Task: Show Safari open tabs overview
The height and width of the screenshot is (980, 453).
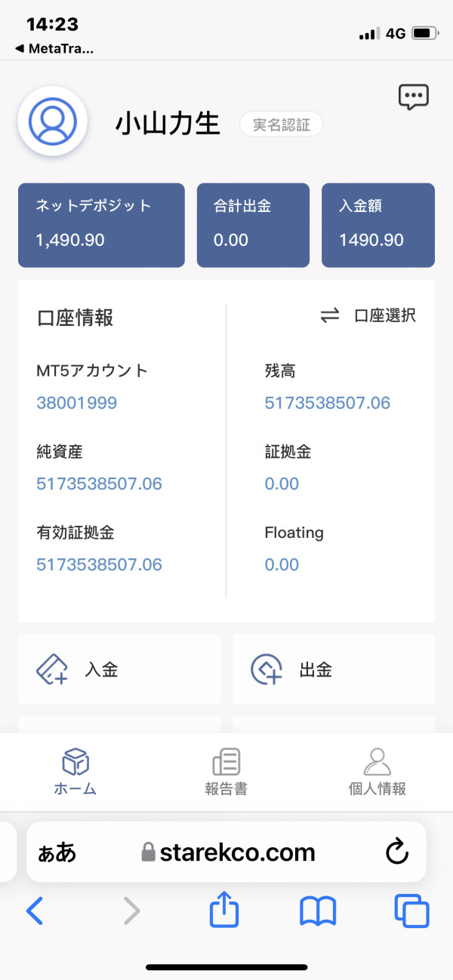Action: point(411,912)
